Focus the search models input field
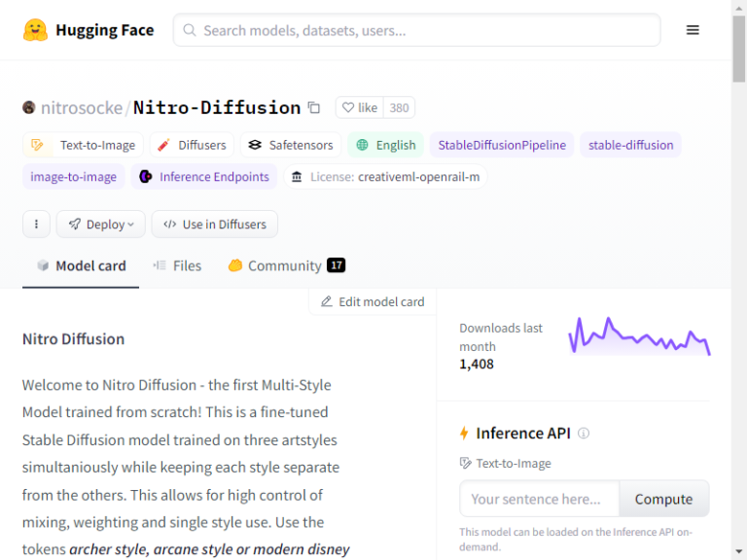Image resolution: width=747 pixels, height=560 pixels. pyautogui.click(x=417, y=30)
